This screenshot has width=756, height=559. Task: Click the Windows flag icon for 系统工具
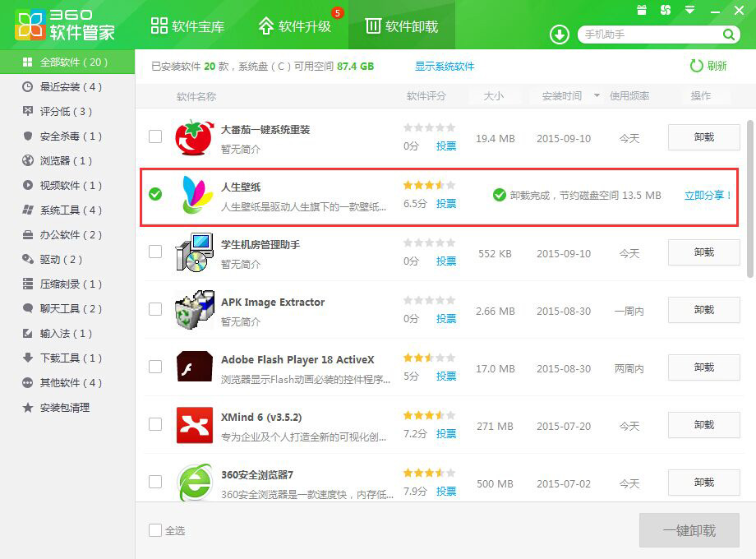click(28, 210)
